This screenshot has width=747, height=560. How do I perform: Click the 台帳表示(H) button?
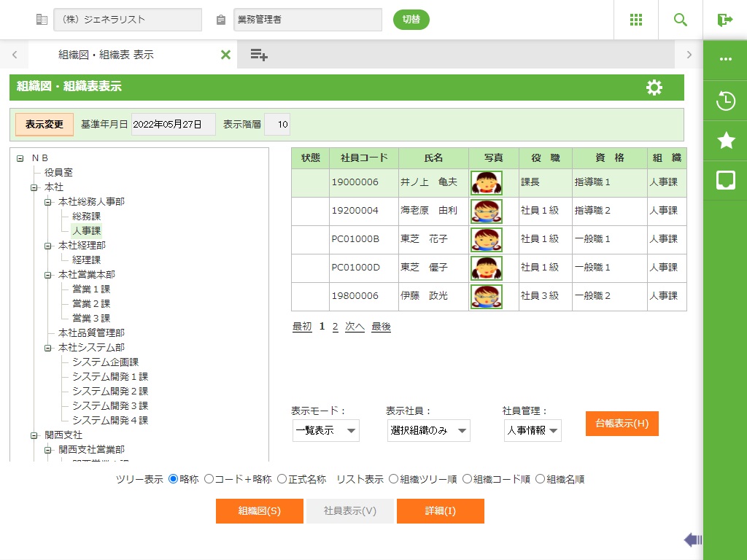[x=622, y=424]
